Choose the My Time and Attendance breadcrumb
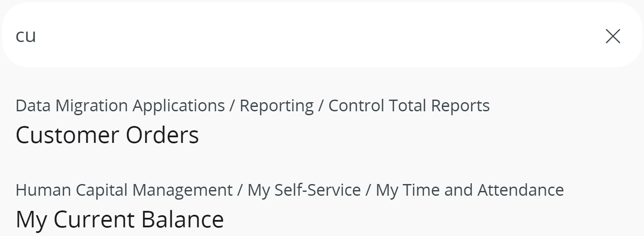Screen dimensions: 644x236 click(470, 190)
